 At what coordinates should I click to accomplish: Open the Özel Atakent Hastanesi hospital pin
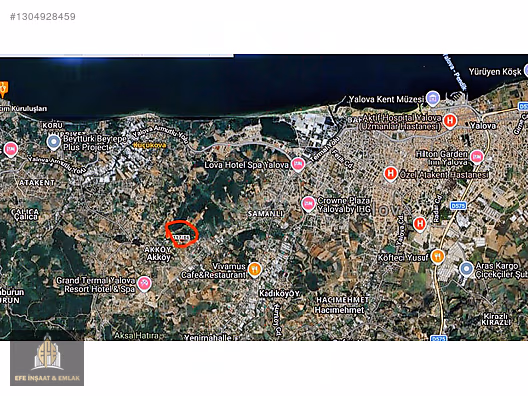(x=390, y=174)
